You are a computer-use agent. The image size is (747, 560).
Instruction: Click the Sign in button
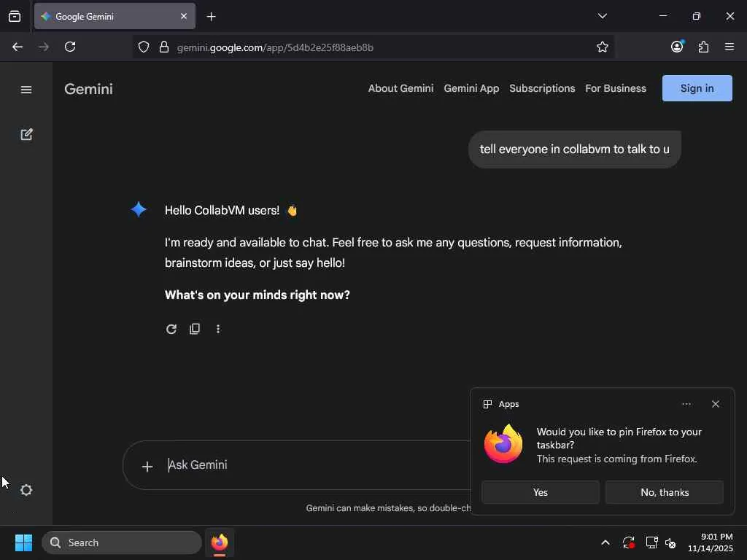697,88
